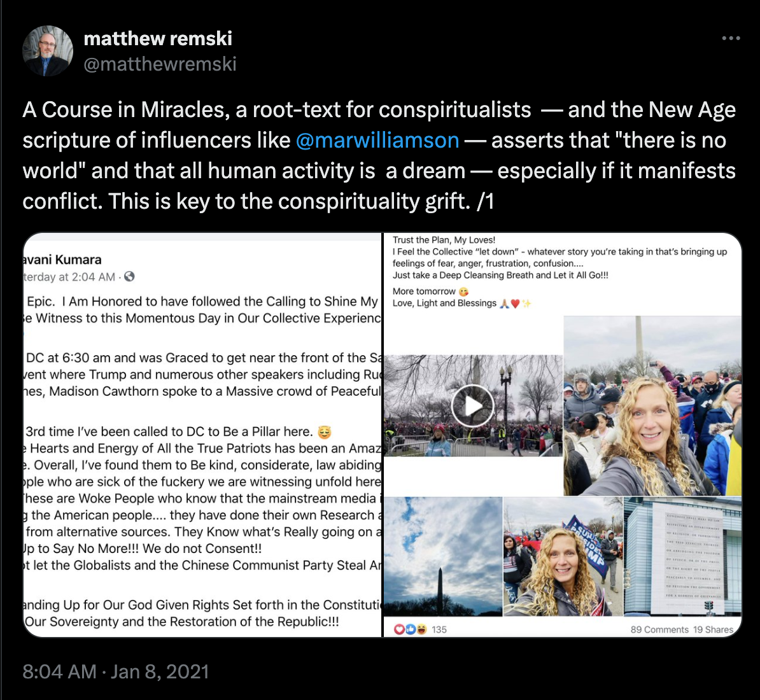Screen dimensions: 760x700
Task: Open the 19 Shares link
Action: pos(713,629)
